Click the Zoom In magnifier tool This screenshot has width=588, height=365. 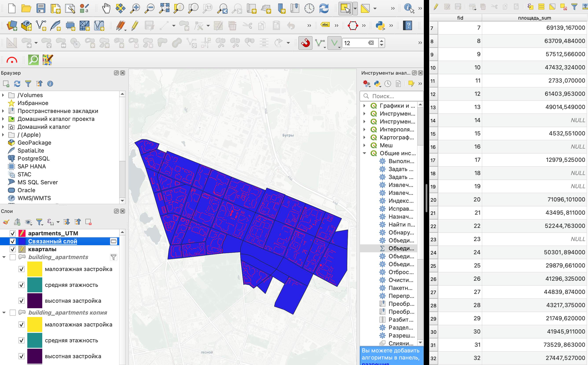[x=135, y=8]
